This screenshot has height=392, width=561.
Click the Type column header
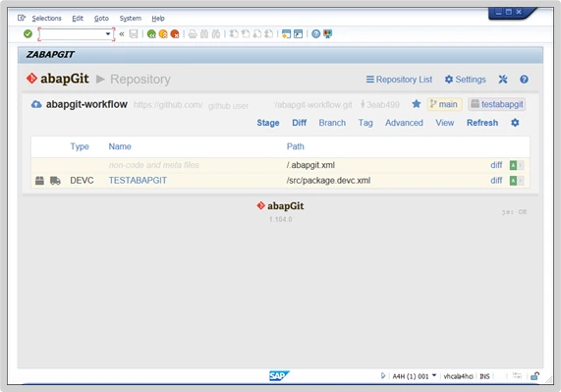point(80,146)
